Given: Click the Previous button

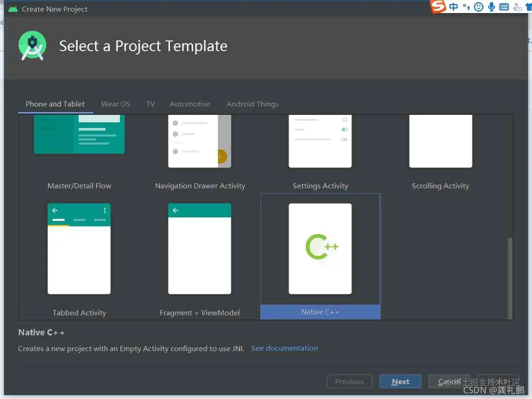Looking at the screenshot, I should [x=350, y=381].
